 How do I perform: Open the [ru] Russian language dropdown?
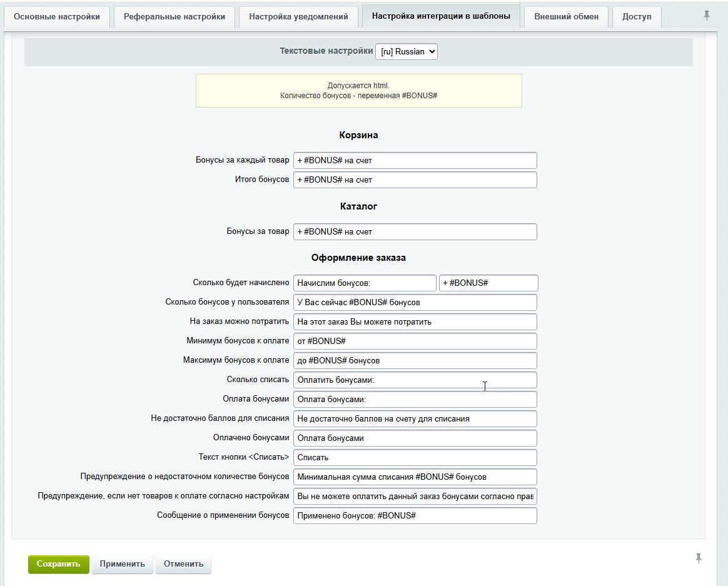point(407,51)
